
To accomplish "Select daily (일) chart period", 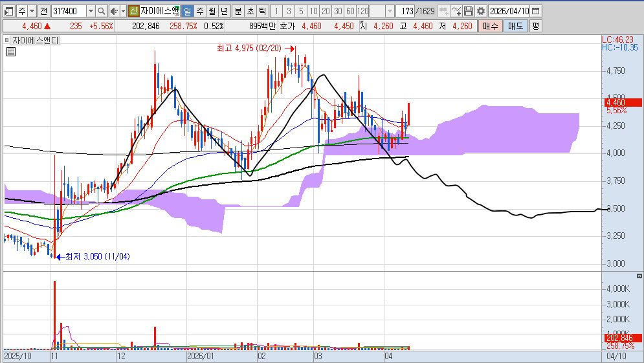I will tap(186, 11).
